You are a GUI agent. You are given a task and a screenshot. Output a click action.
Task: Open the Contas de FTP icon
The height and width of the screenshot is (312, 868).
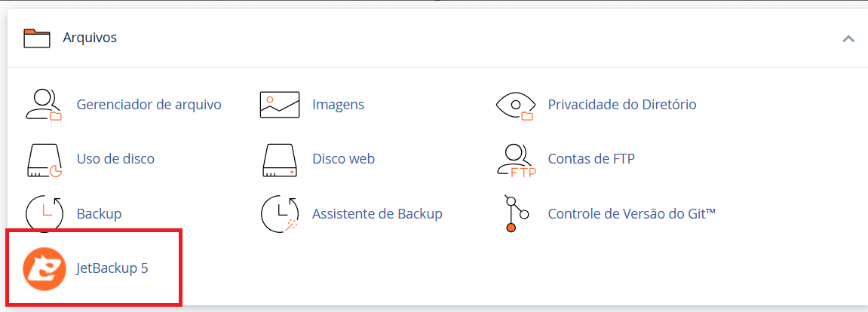point(515,161)
